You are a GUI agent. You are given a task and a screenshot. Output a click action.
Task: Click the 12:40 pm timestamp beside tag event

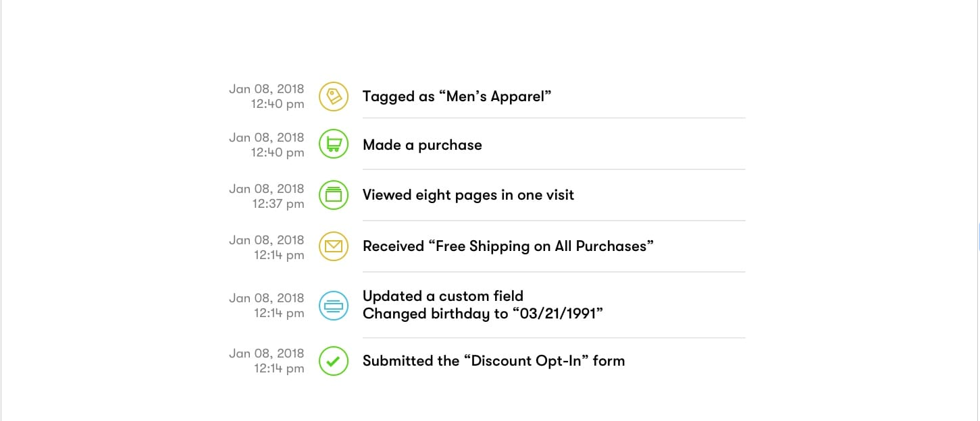(278, 104)
